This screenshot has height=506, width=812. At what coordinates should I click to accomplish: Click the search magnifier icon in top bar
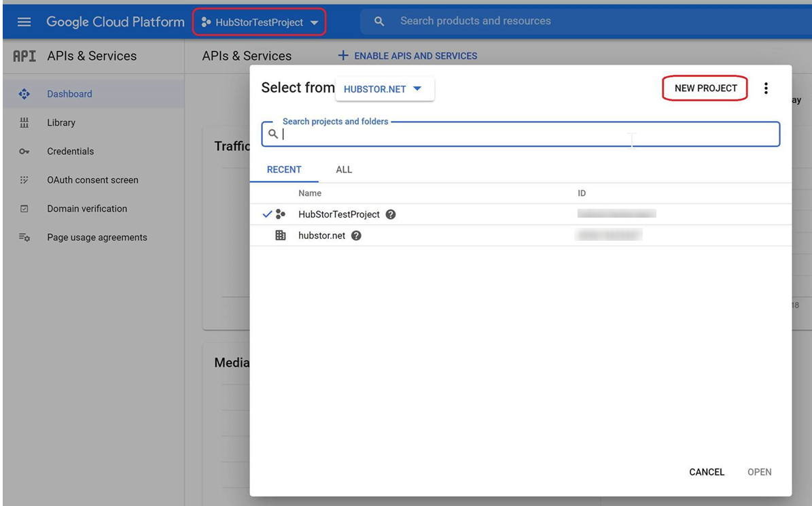[379, 21]
